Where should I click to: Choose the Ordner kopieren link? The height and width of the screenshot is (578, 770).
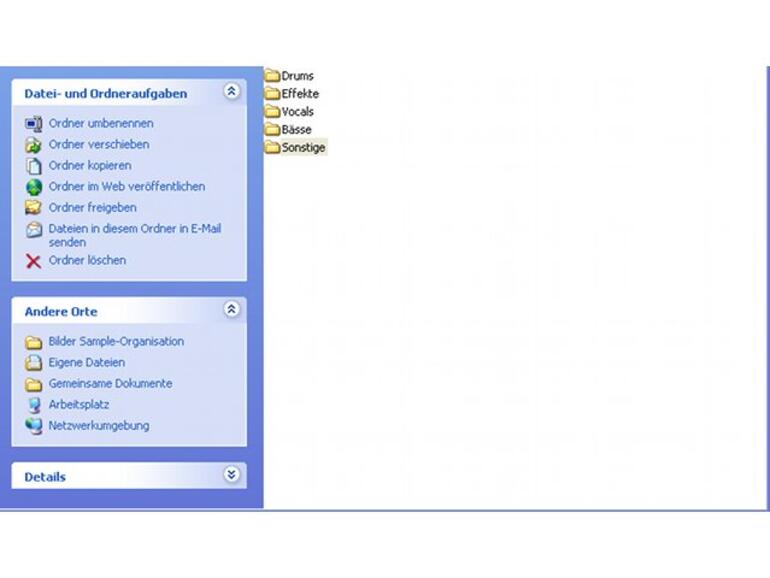(90, 165)
